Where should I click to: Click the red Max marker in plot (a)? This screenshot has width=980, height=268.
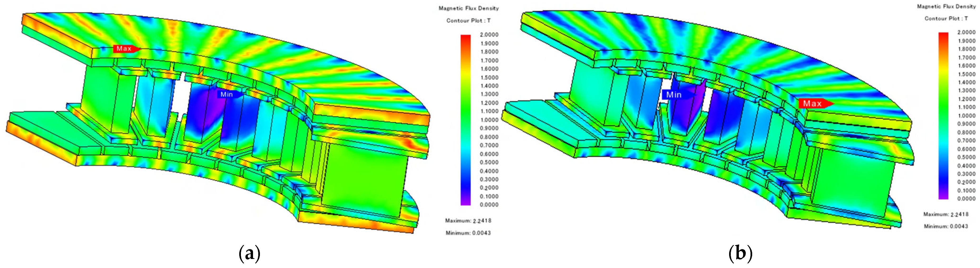(x=126, y=49)
